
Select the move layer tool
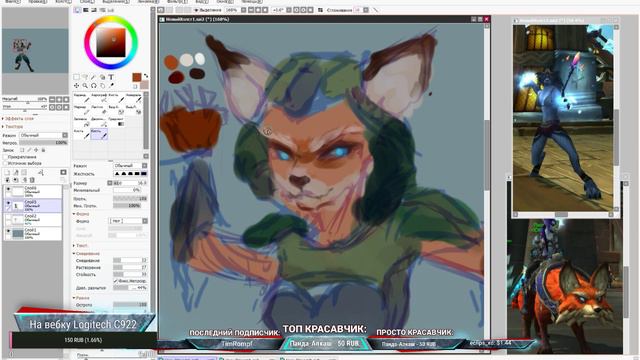point(76,86)
